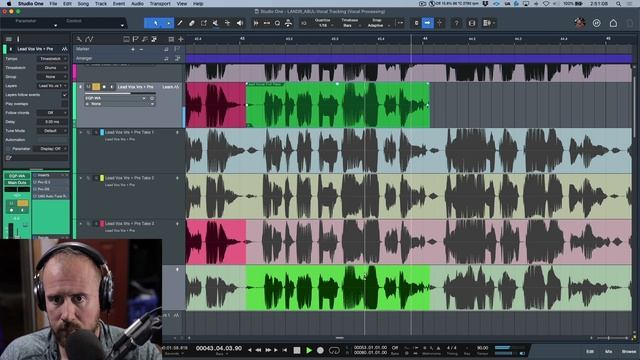Open Tempo Timestretch dropdown in inspector
640x360 pixels.
pos(52,59)
